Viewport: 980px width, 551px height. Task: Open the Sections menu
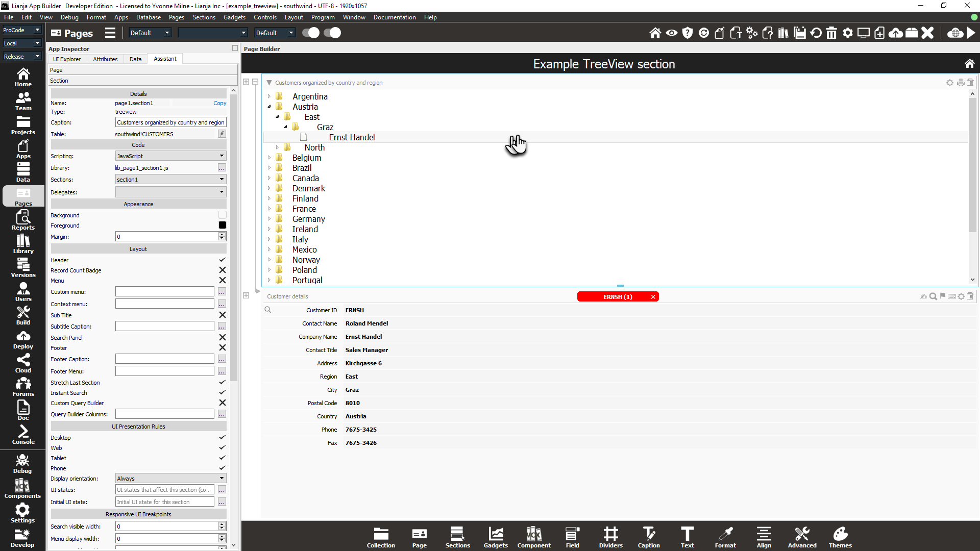[x=204, y=17]
